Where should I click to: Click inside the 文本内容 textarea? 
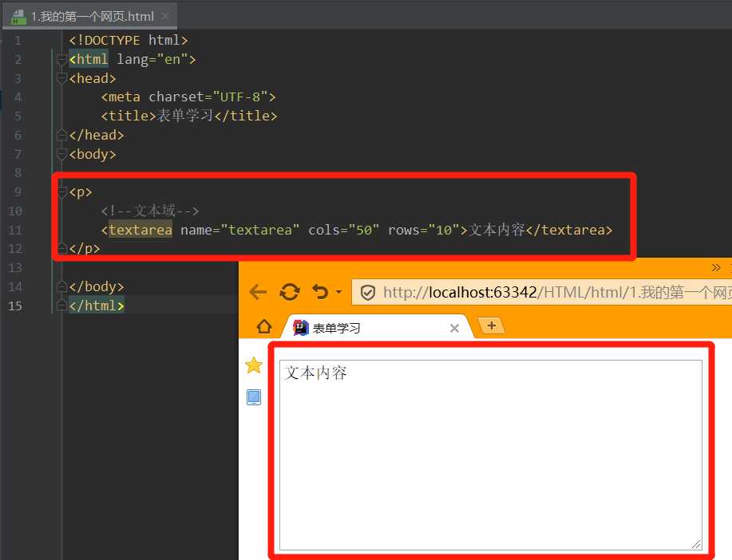point(491,455)
